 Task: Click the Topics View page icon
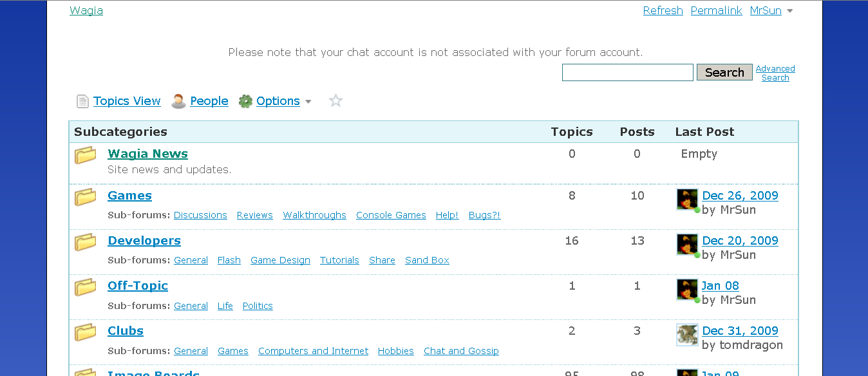coord(82,101)
